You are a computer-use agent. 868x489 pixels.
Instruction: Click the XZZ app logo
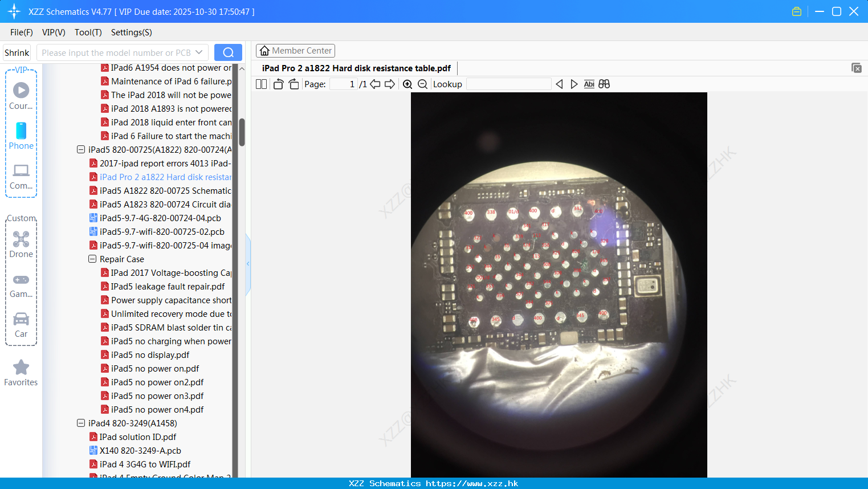(14, 11)
